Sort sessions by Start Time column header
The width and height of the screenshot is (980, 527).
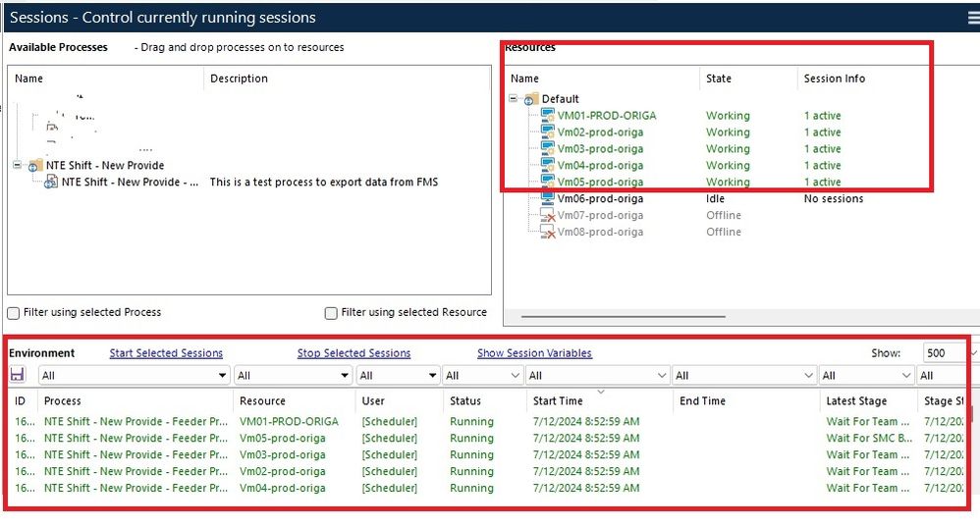(599, 400)
